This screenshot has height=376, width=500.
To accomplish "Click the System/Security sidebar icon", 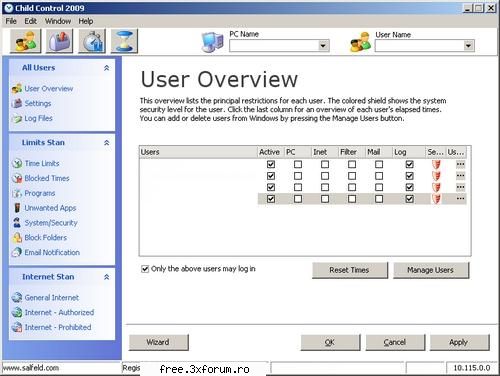I will [17, 223].
